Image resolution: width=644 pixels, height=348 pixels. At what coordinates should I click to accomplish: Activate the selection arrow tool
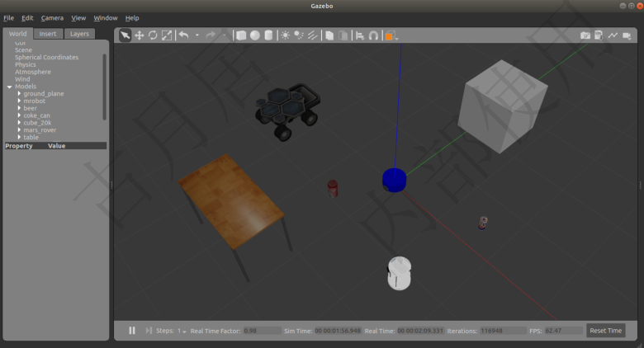[x=125, y=35]
